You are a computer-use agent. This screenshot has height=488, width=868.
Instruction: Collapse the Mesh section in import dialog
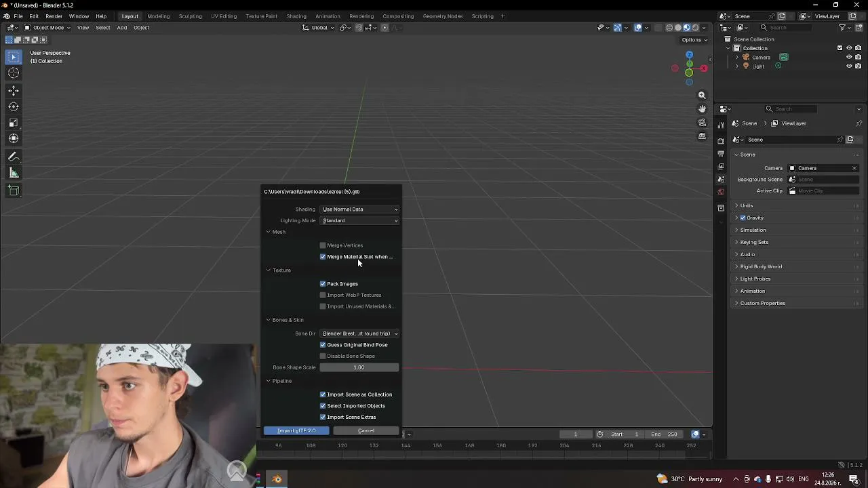[x=268, y=232]
